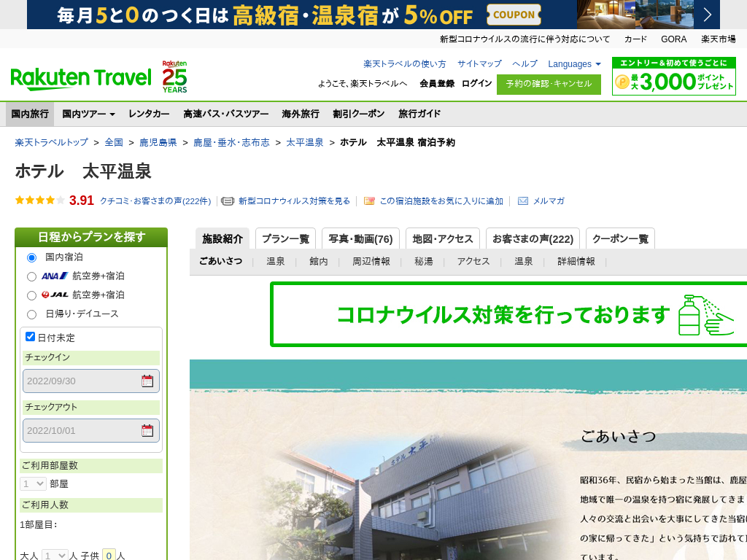
Task: Click the hand sanitizer illustration
Action: [705, 315]
